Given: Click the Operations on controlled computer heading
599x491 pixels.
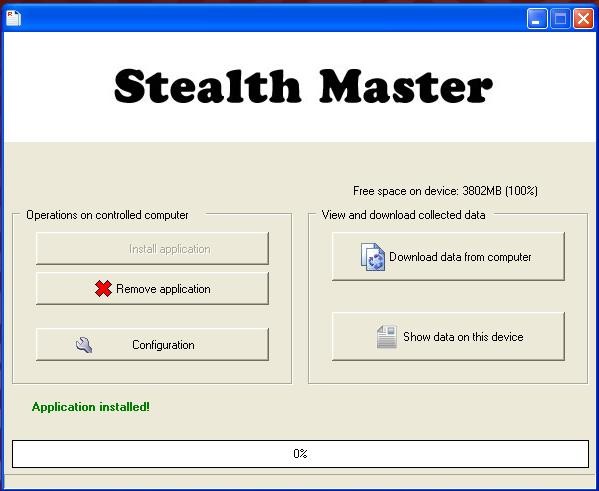Looking at the screenshot, I should click(x=107, y=215).
